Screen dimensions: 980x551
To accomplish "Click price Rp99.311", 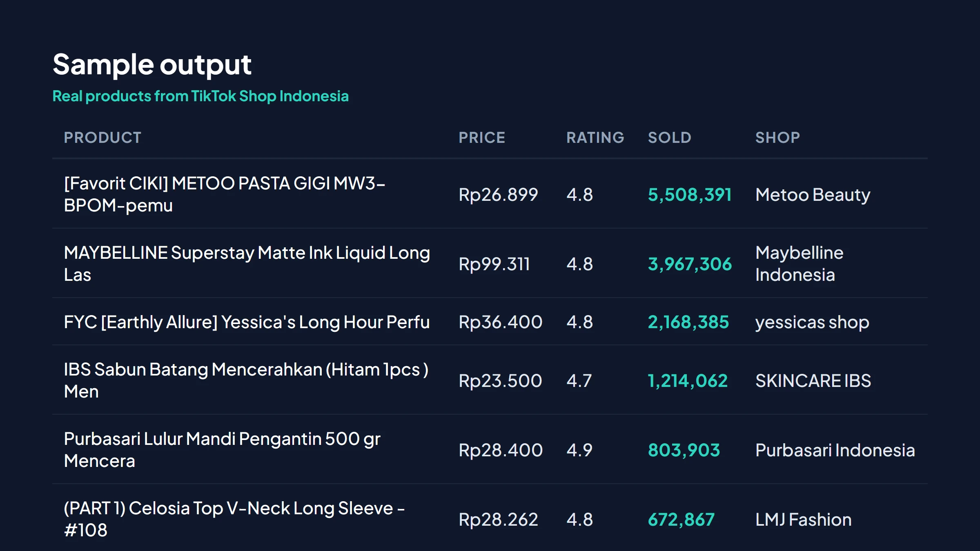I will [494, 264].
